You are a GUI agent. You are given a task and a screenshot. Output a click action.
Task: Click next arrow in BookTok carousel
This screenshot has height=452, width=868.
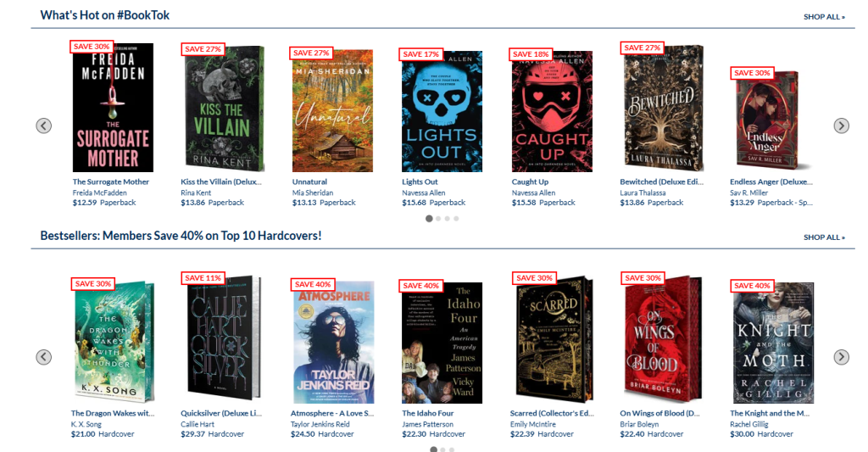point(841,126)
